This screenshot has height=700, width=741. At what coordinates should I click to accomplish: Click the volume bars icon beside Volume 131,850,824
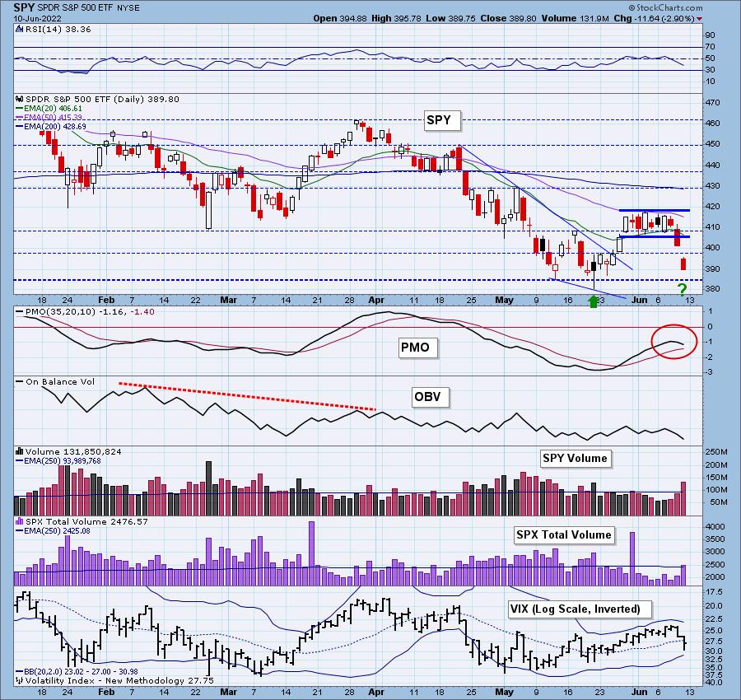[x=20, y=451]
